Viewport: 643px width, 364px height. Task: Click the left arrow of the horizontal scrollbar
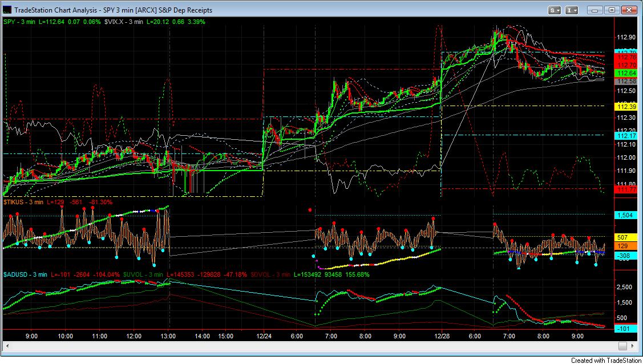7,346
